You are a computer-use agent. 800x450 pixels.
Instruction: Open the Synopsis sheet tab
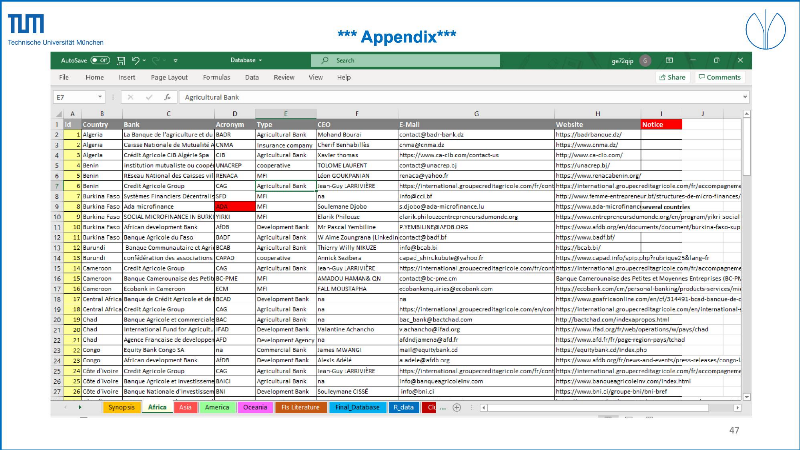coord(121,407)
